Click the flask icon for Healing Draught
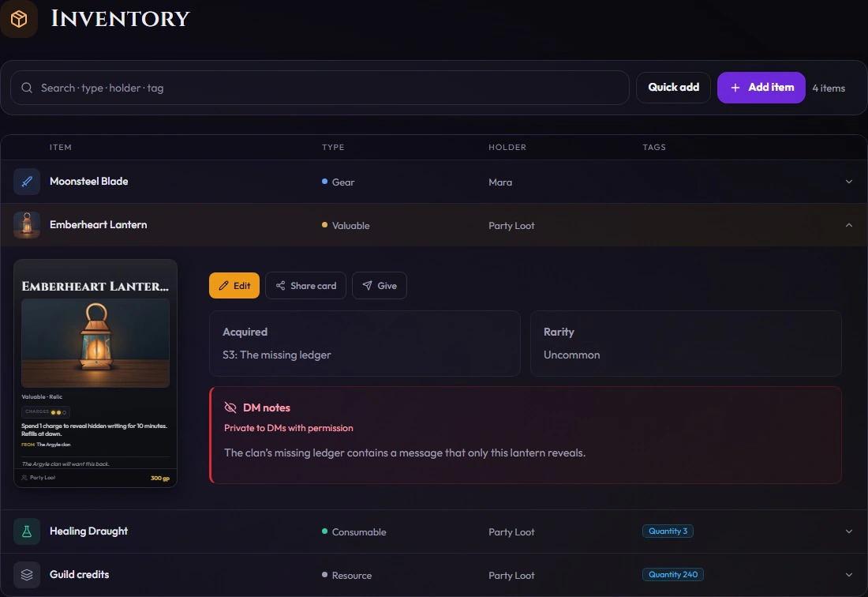Viewport: 868px width, 597px height. click(27, 531)
